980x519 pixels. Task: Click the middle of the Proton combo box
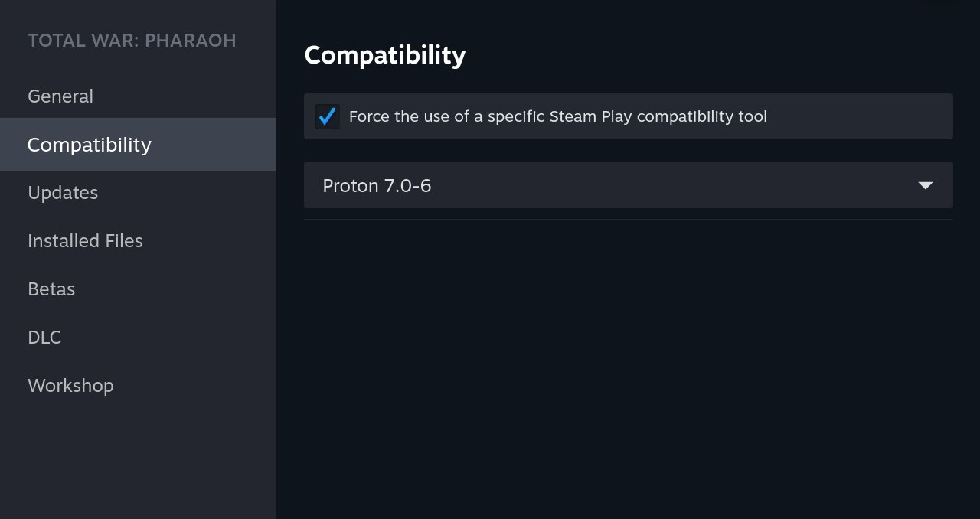[x=628, y=185]
